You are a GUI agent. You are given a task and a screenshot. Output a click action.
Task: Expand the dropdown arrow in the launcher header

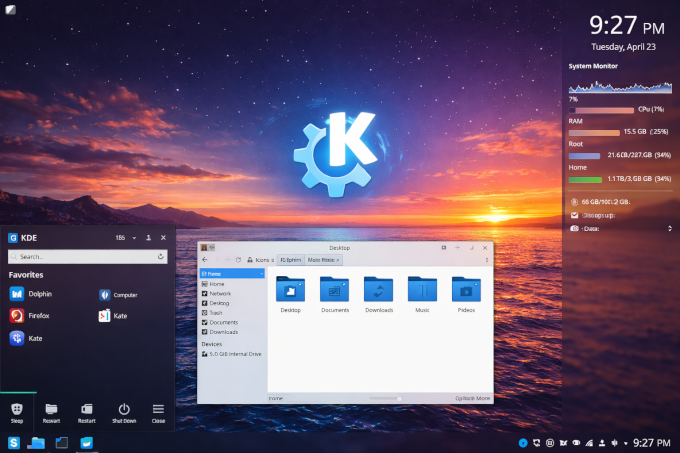pos(134,238)
